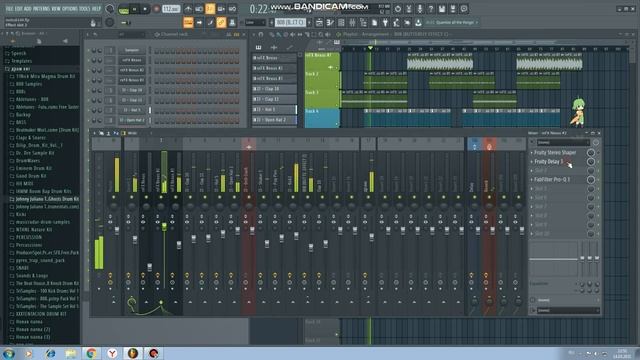Open Fruity Delay 3 slot options arrow
640x360 pixels.
pyautogui.click(x=532, y=162)
